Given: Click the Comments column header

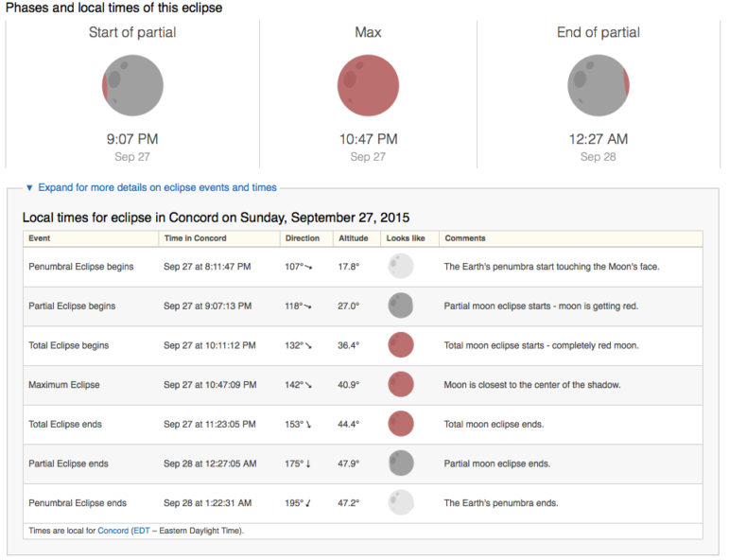Looking at the screenshot, I should [464, 238].
